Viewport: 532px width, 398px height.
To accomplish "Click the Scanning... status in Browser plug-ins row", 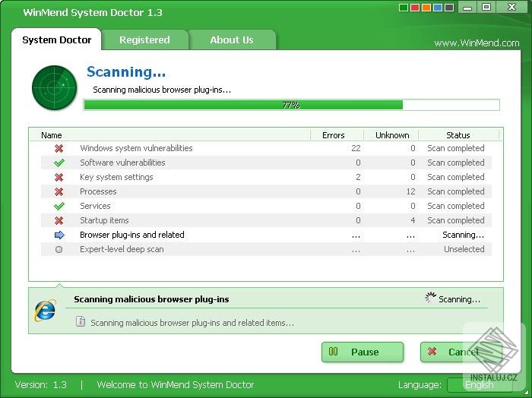I will click(x=463, y=235).
